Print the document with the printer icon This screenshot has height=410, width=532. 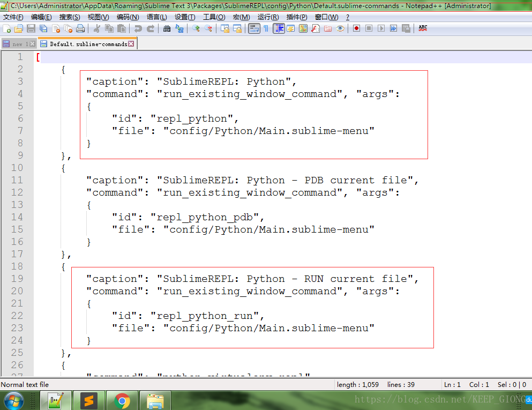(x=80, y=28)
